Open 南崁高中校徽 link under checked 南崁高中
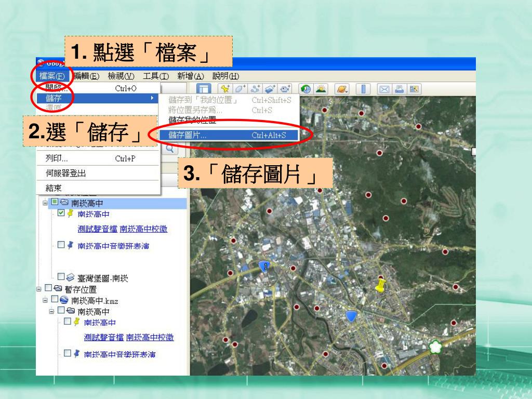The image size is (532, 399). [143, 229]
